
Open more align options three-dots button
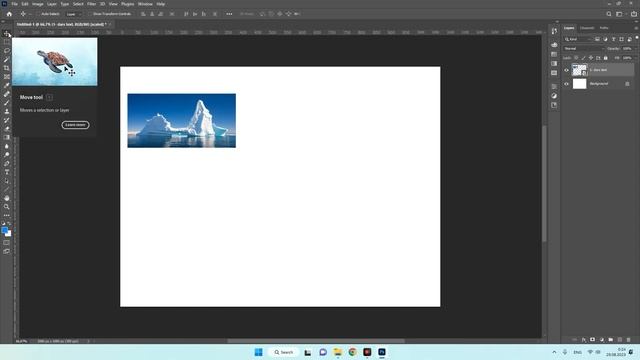click(x=229, y=14)
